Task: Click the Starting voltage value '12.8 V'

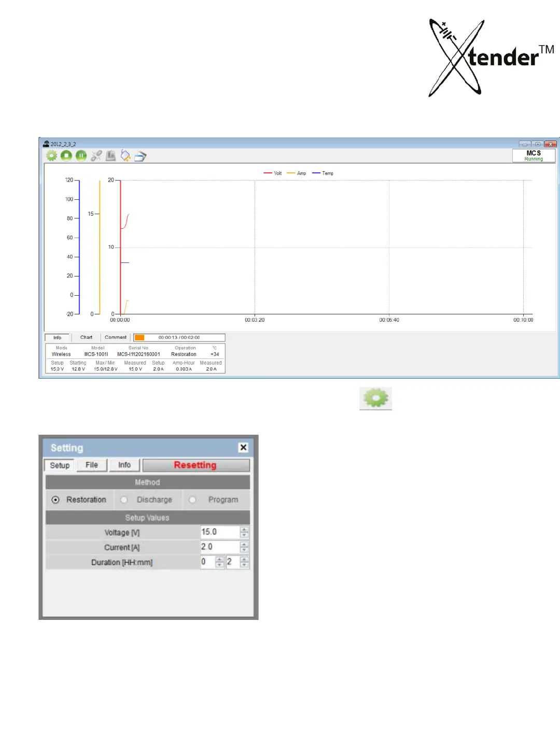Action: pos(78,369)
